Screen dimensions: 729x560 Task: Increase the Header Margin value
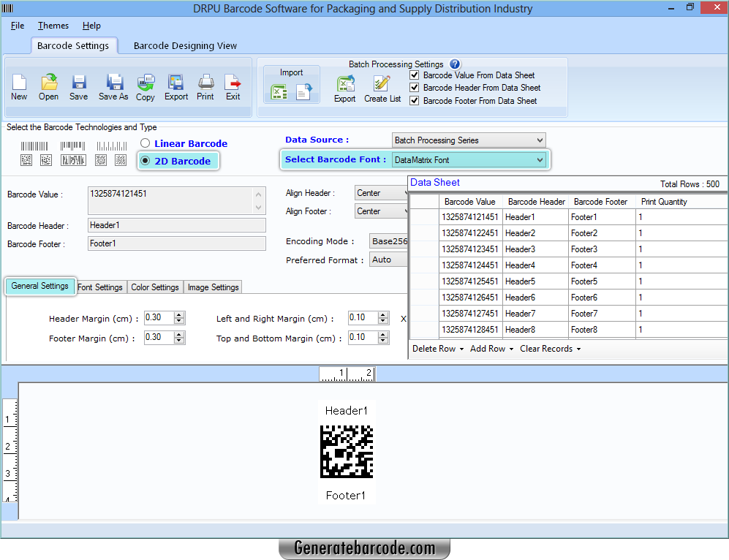click(179, 314)
